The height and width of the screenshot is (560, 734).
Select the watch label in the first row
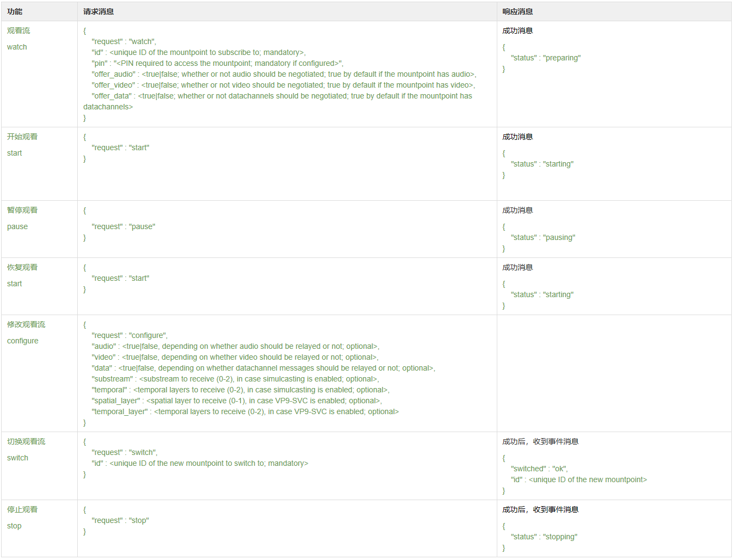click(x=17, y=47)
